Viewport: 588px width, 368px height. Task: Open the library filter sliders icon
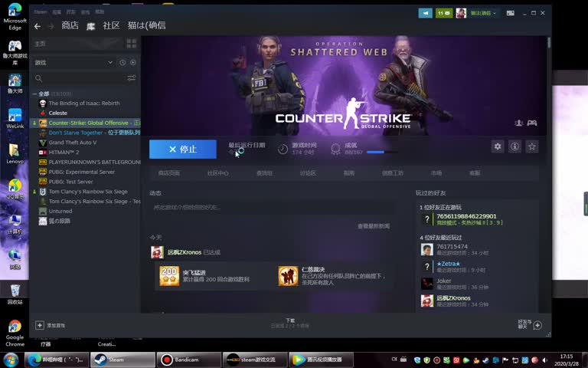[x=132, y=78]
